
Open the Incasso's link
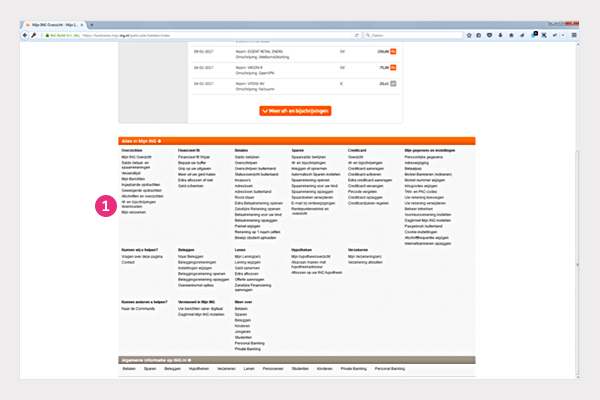243,180
